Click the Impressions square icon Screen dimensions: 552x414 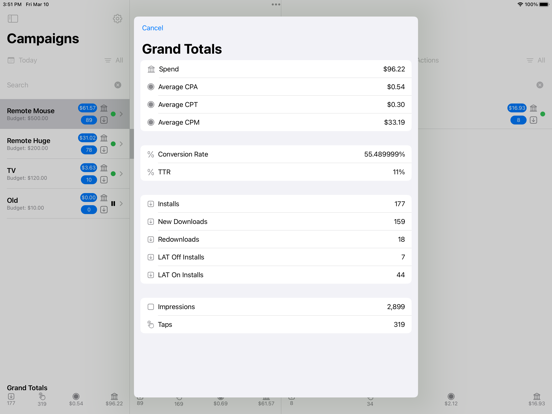[151, 307]
